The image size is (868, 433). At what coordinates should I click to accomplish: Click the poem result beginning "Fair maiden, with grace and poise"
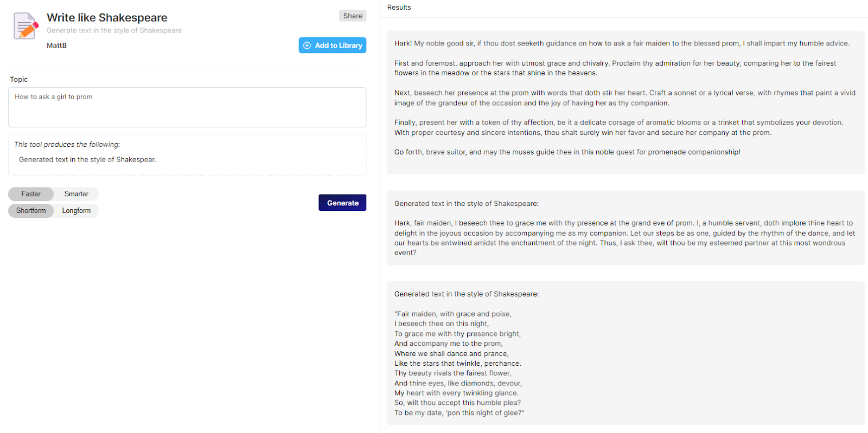pos(624,352)
